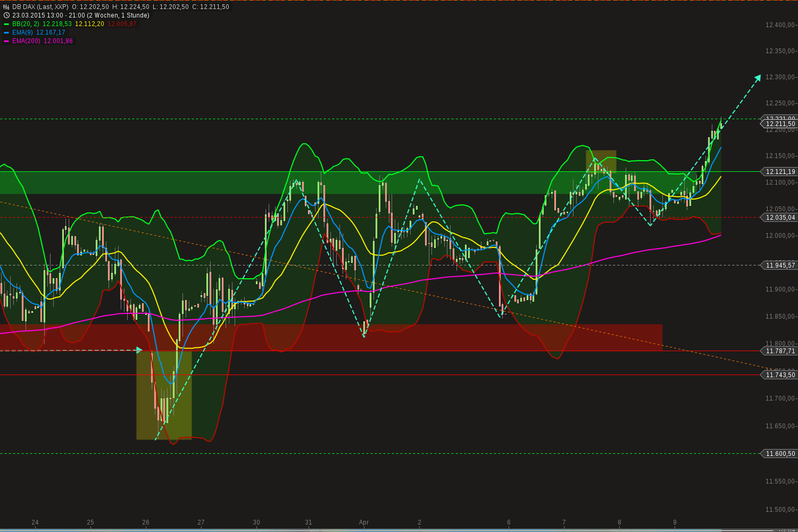
Task: Click the yellow middle band value 12.112,20
Action: coord(89,24)
